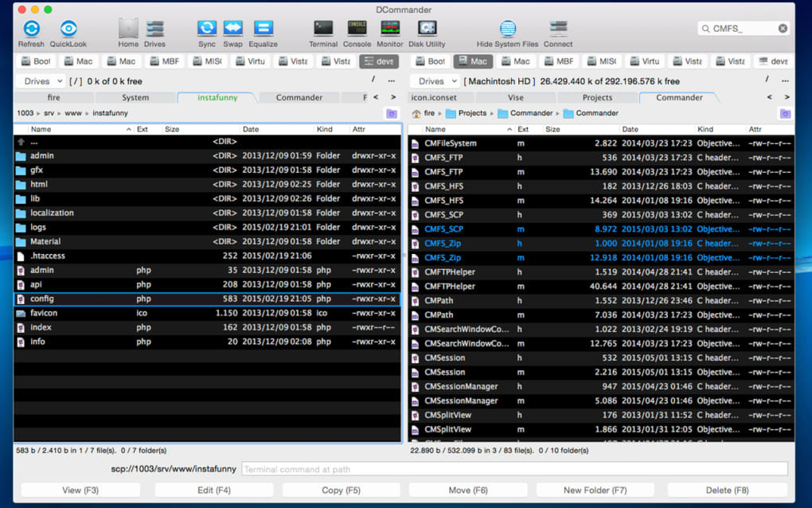Open the Connect server icon

click(x=558, y=29)
